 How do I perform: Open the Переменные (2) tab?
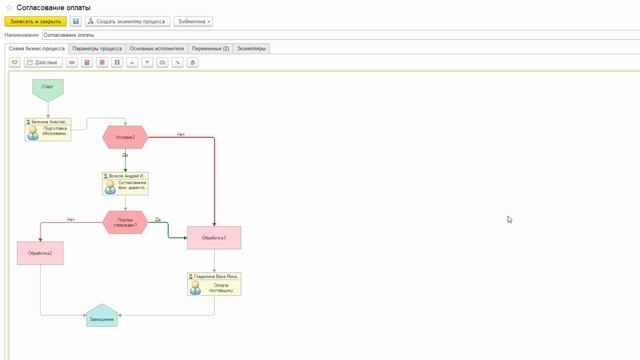(x=211, y=49)
